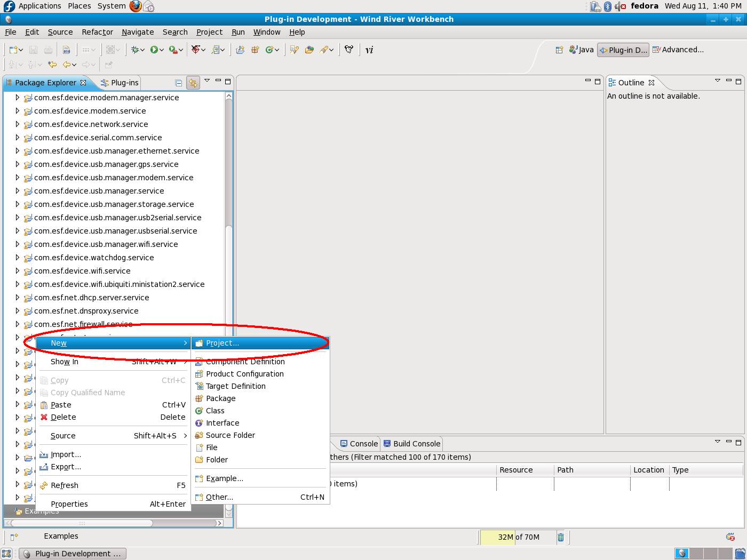Expand the com.esf.net.dhcp.server.service project
This screenshot has width=747, height=560.
pyautogui.click(x=17, y=298)
